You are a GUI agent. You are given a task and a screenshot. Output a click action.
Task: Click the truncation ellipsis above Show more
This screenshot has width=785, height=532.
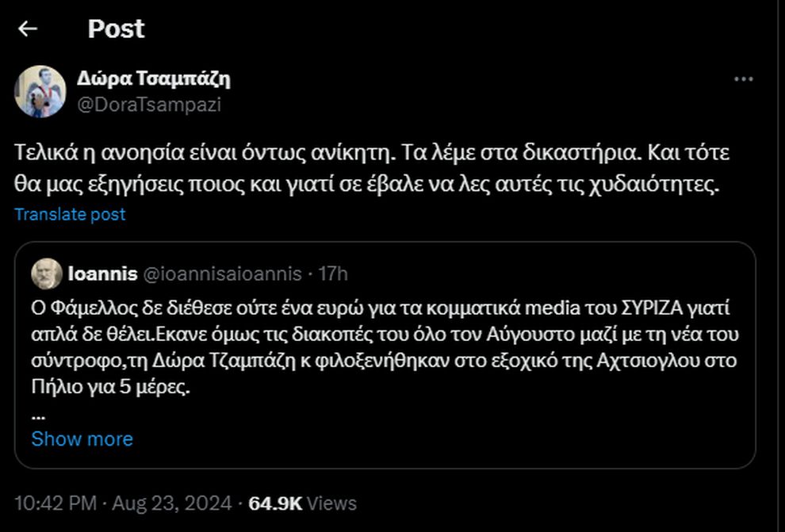(39, 414)
